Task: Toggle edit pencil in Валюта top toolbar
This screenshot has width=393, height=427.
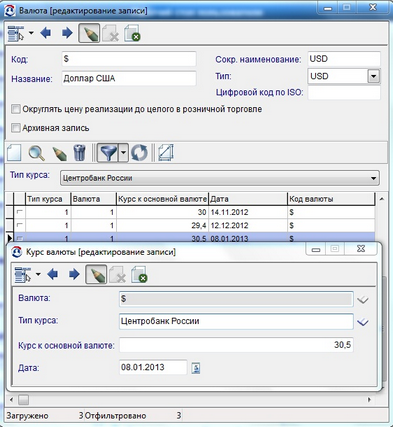Action: [x=89, y=33]
